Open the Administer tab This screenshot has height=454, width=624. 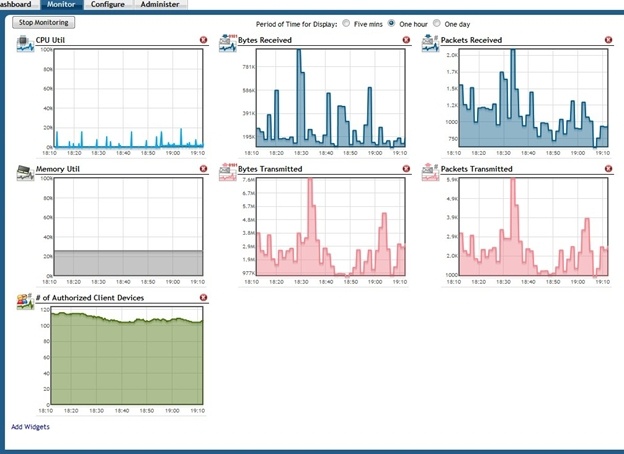160,4
